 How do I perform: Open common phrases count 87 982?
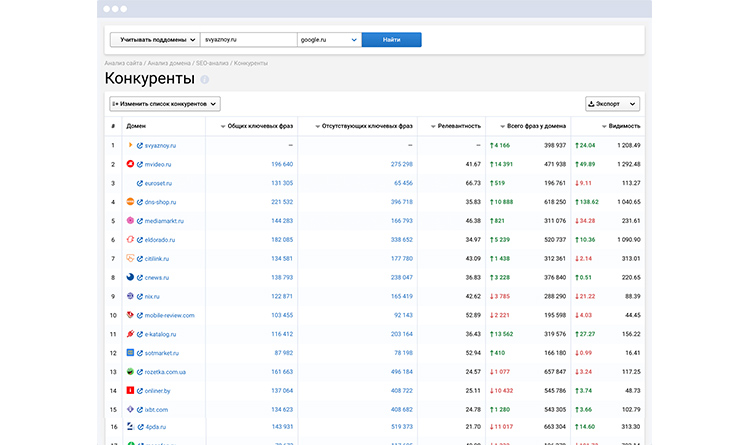coord(284,353)
